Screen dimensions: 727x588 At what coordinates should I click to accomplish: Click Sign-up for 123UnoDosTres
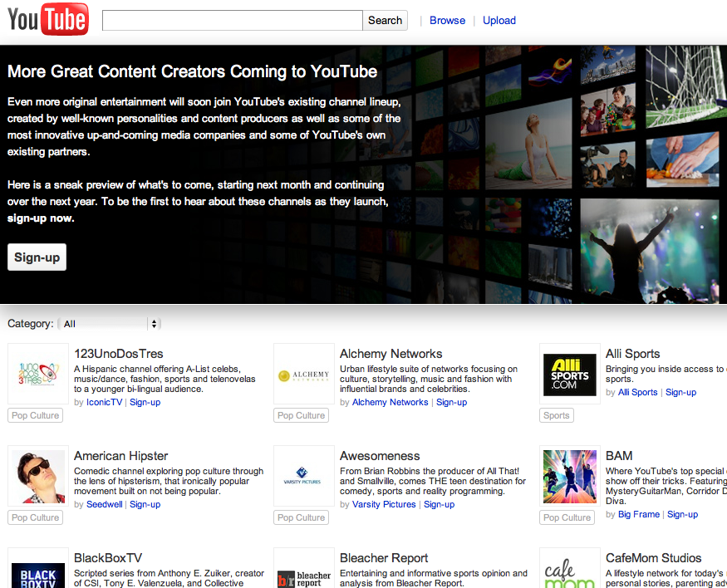[145, 402]
